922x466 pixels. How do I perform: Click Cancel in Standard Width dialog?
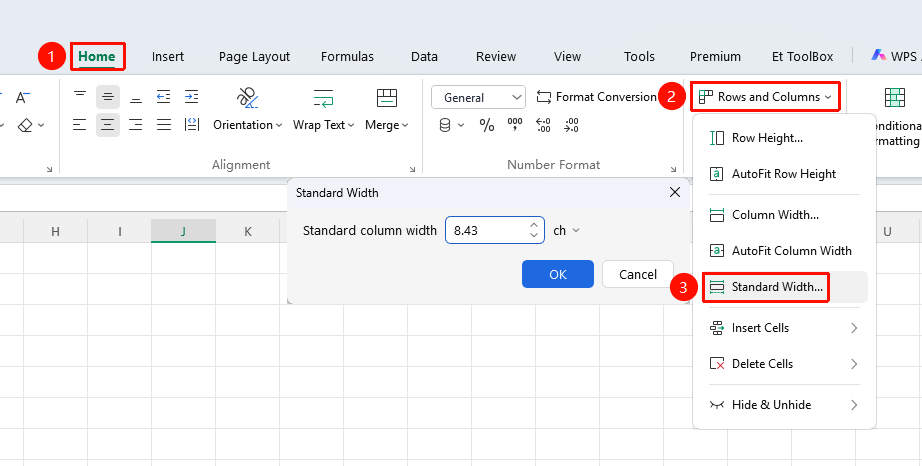coord(638,274)
